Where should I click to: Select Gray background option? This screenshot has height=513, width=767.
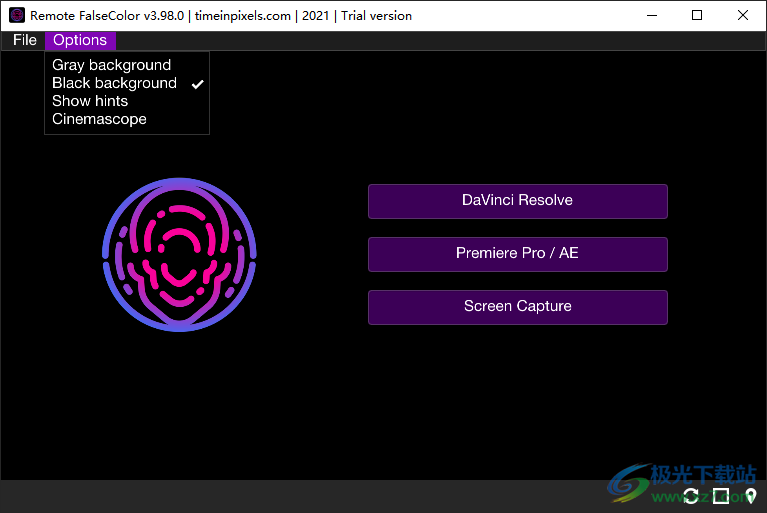coord(127,65)
